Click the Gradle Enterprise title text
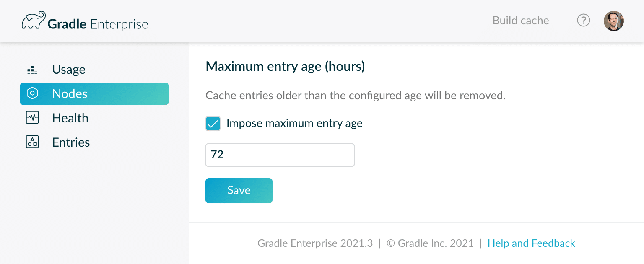This screenshot has width=644, height=264. click(x=98, y=24)
